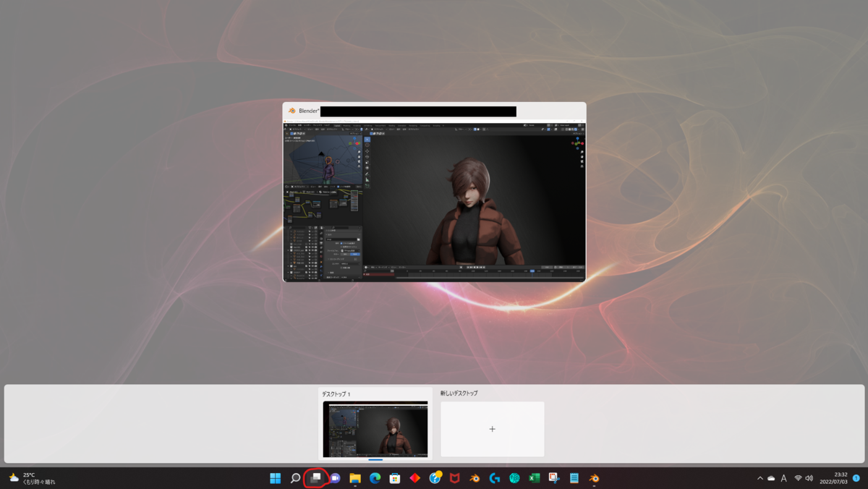Open the green circular app icon
This screenshot has width=868, height=489.
(x=514, y=478)
